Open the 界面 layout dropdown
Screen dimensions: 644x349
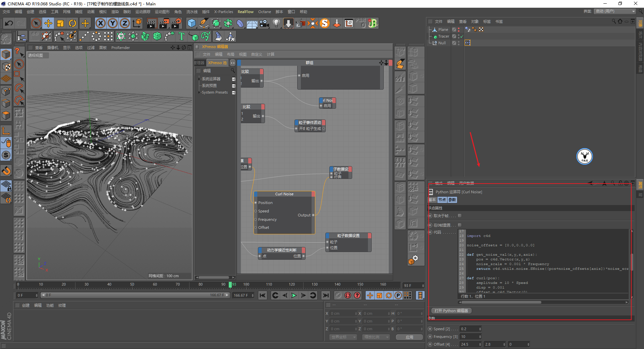pos(615,11)
